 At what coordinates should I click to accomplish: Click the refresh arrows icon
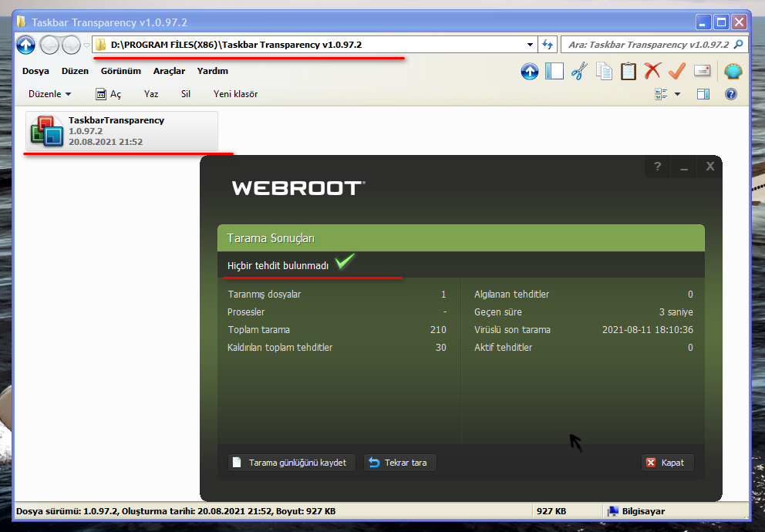pyautogui.click(x=548, y=45)
